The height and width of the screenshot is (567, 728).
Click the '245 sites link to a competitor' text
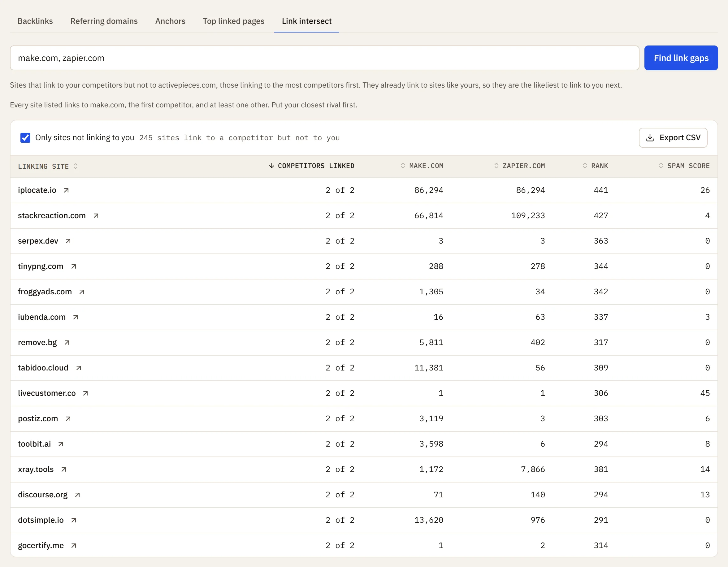tap(239, 138)
